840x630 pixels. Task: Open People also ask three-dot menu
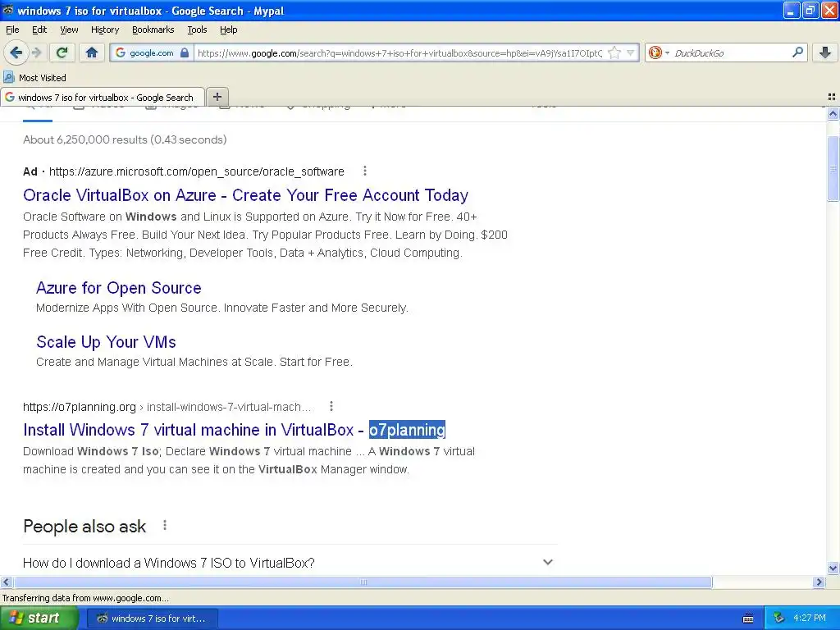click(x=164, y=526)
